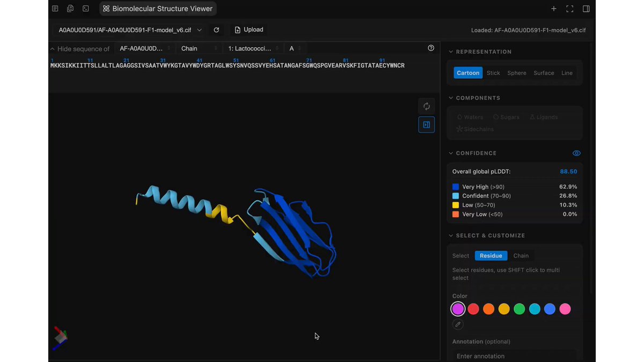This screenshot has width=644, height=362.
Task: Click the Very Low (<50) legend entry
Action: point(515,215)
